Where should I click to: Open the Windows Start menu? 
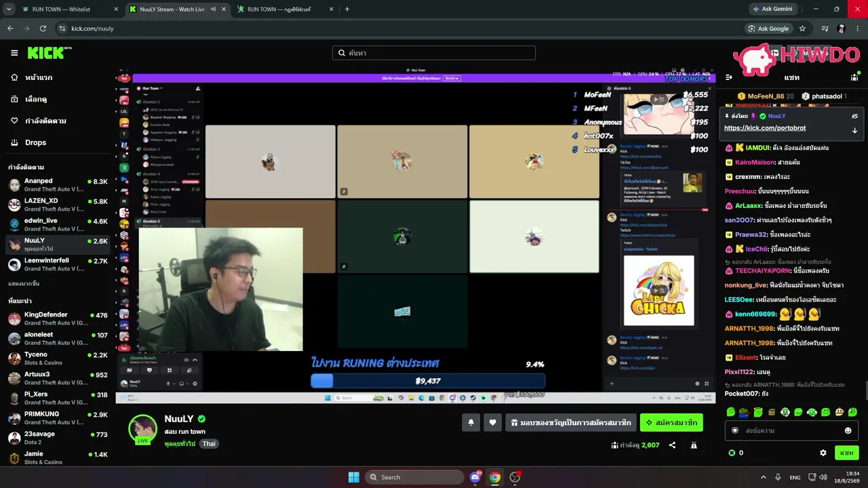point(353,477)
